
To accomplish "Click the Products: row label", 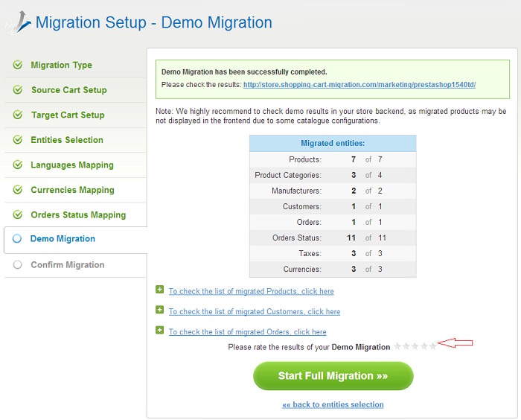I will (x=305, y=159).
